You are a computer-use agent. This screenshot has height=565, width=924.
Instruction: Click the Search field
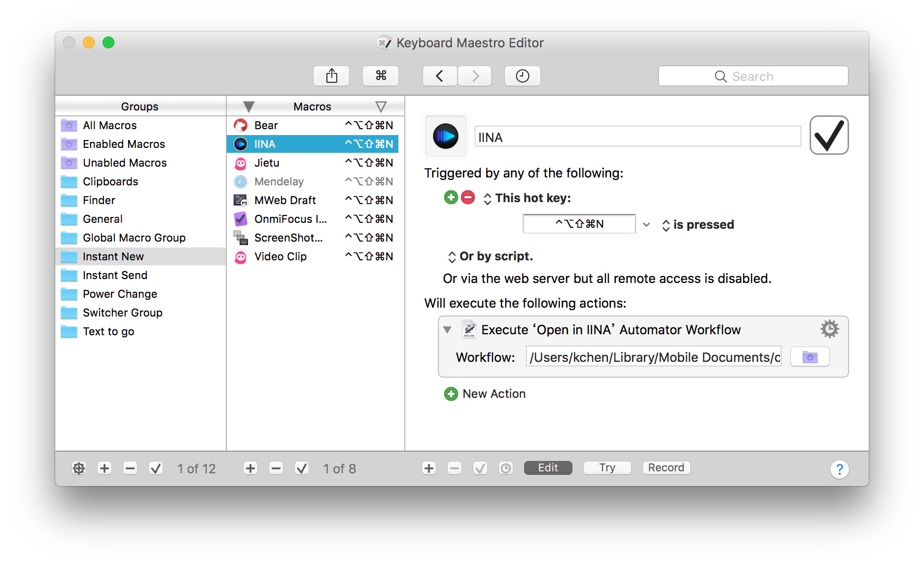pyautogui.click(x=753, y=76)
